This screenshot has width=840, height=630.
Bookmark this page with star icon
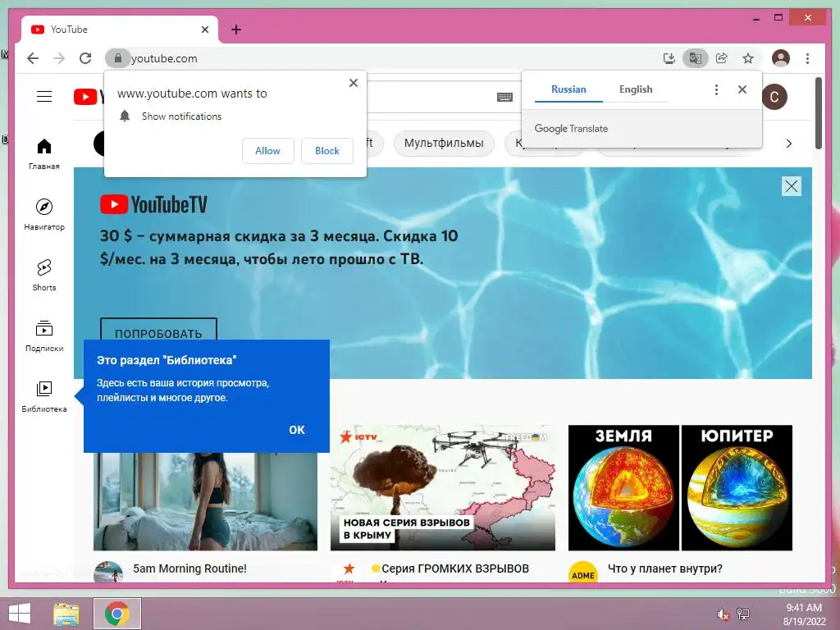[748, 58]
